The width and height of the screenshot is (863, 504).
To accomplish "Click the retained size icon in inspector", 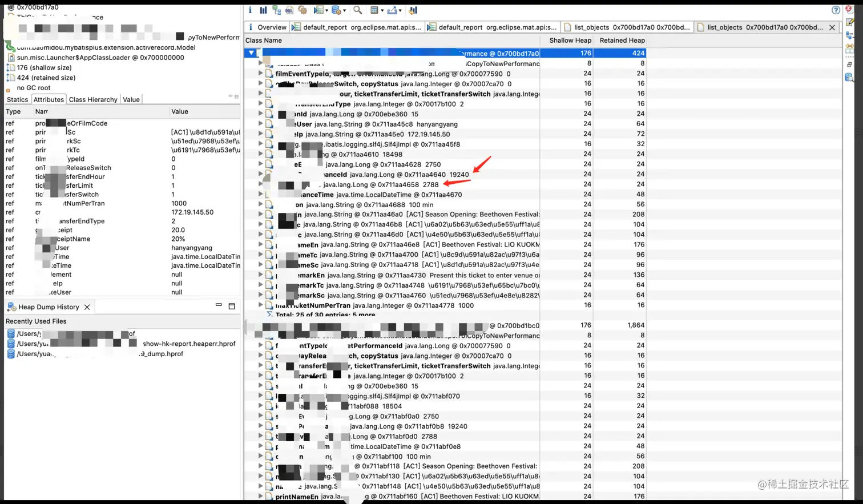I will (10, 78).
